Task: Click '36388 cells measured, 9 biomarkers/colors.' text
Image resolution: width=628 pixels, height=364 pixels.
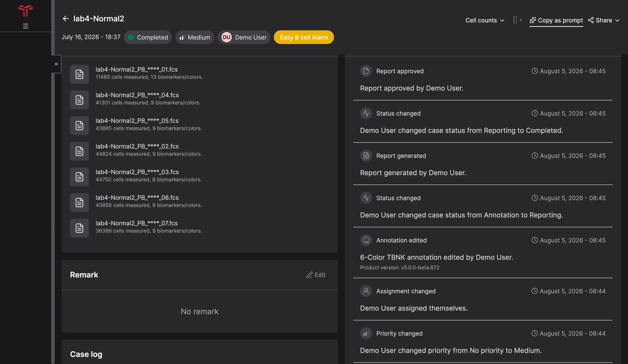Action: (149, 231)
